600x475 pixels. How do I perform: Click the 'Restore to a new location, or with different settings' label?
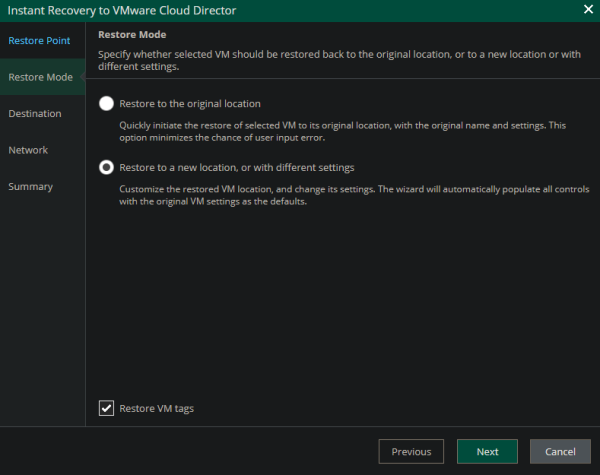tap(237, 168)
